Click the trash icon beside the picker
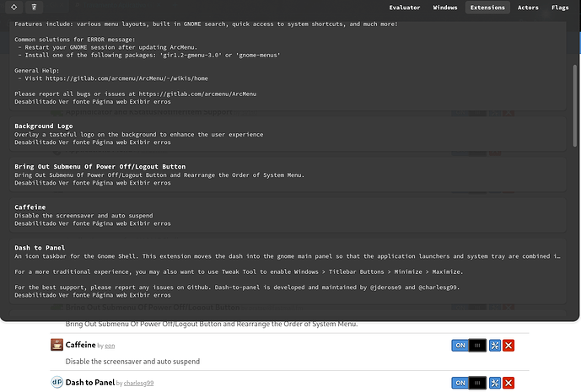The image size is (581, 392). click(34, 7)
